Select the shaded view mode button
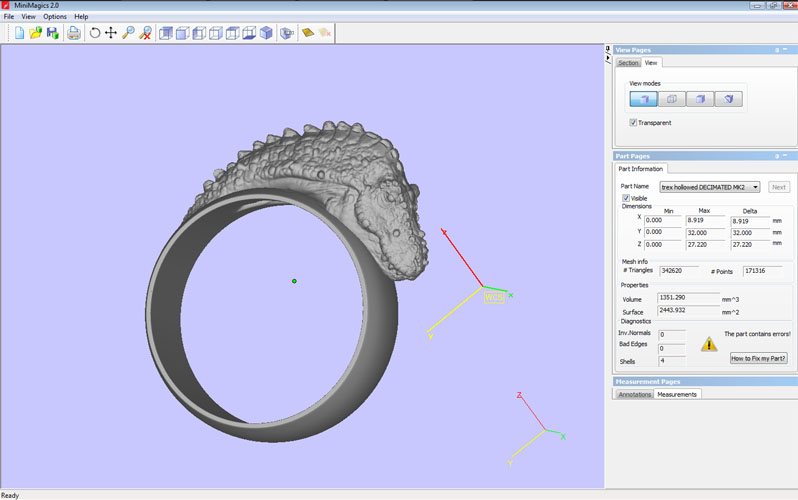 tap(643, 99)
